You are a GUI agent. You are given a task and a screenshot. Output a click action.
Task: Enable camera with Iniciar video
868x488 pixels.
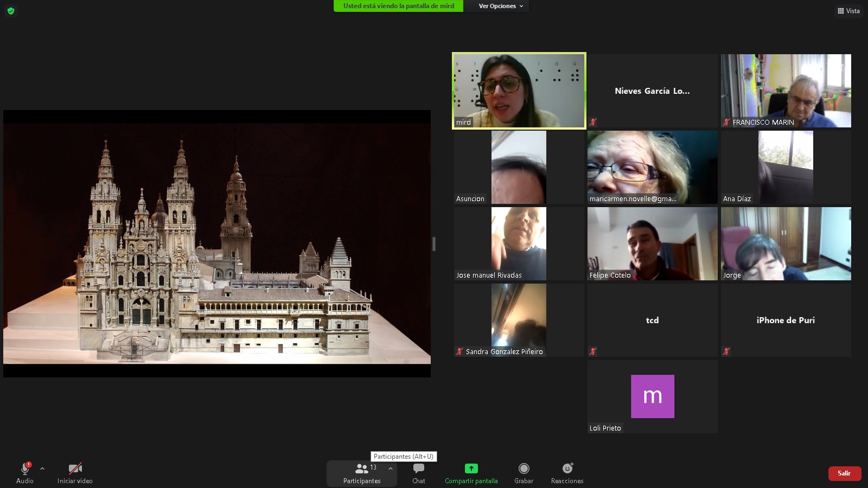pos(75,473)
